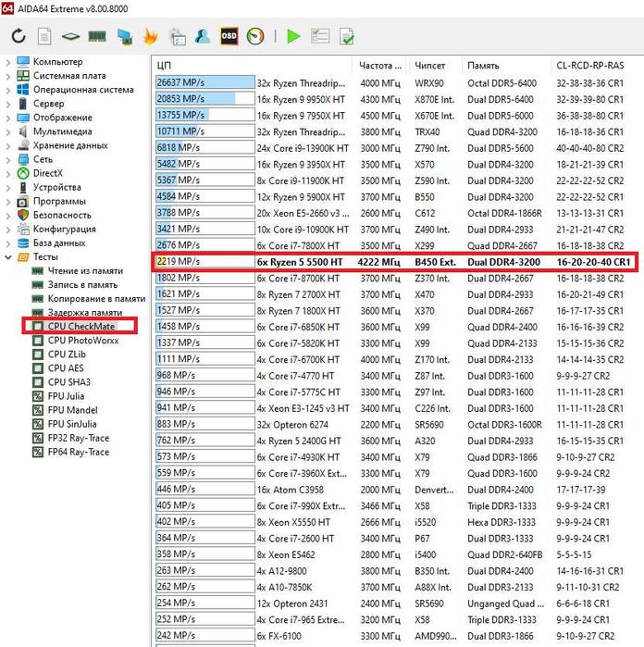Select FP64 Ray-Trace benchmark
Viewport: 644px width, 647px height.
pos(79,452)
